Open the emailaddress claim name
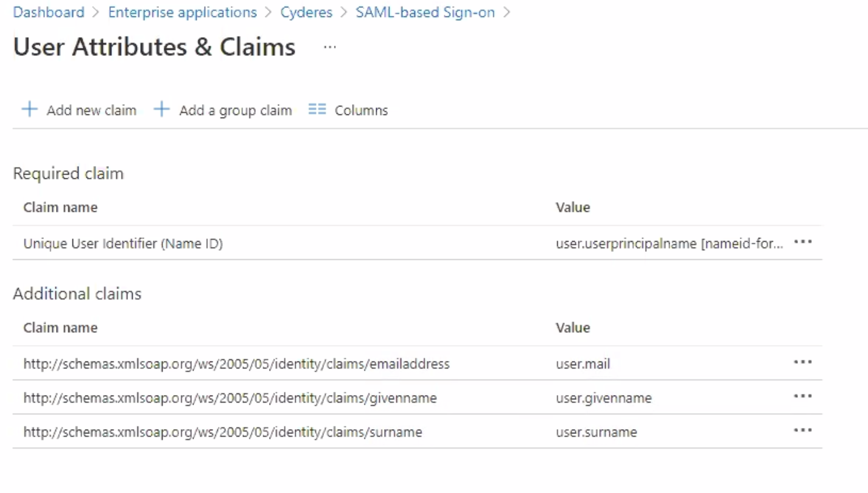 tap(236, 364)
